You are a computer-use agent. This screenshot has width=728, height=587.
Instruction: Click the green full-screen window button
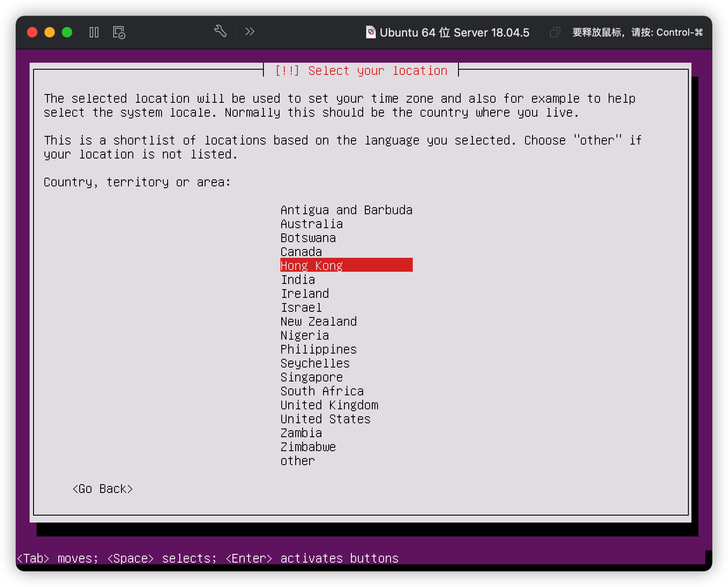[x=67, y=32]
